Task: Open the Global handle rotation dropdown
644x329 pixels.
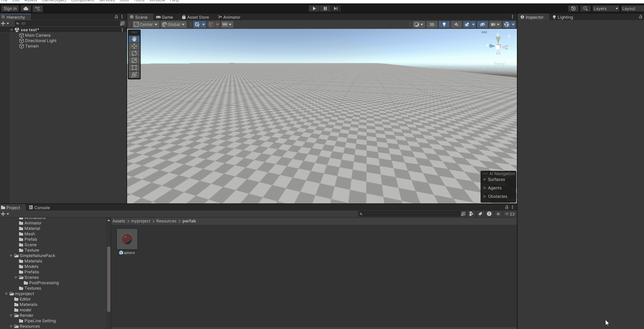Action: click(x=173, y=24)
